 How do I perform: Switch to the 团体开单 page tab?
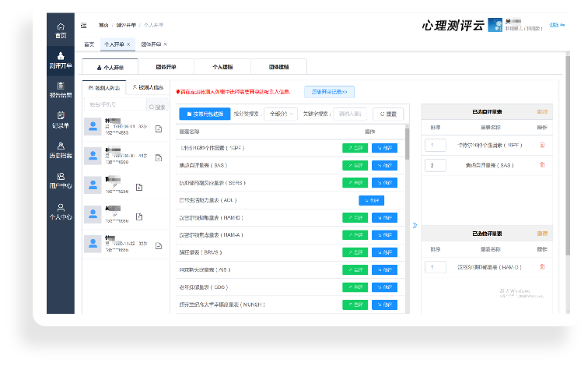151,44
